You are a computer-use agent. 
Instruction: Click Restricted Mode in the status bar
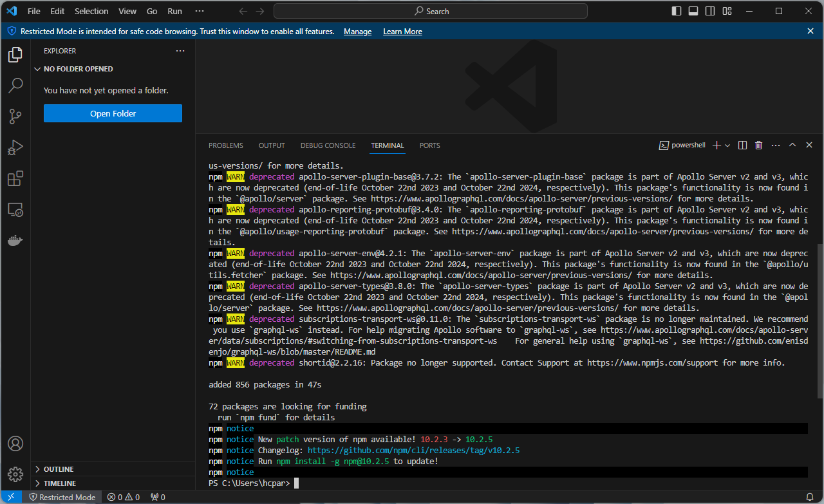pos(62,497)
